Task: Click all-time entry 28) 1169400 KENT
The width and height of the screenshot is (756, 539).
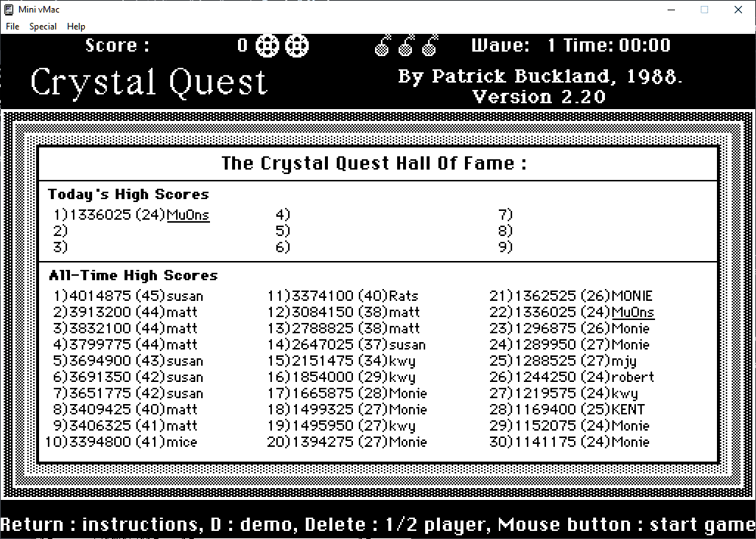Action: pyautogui.click(x=567, y=409)
